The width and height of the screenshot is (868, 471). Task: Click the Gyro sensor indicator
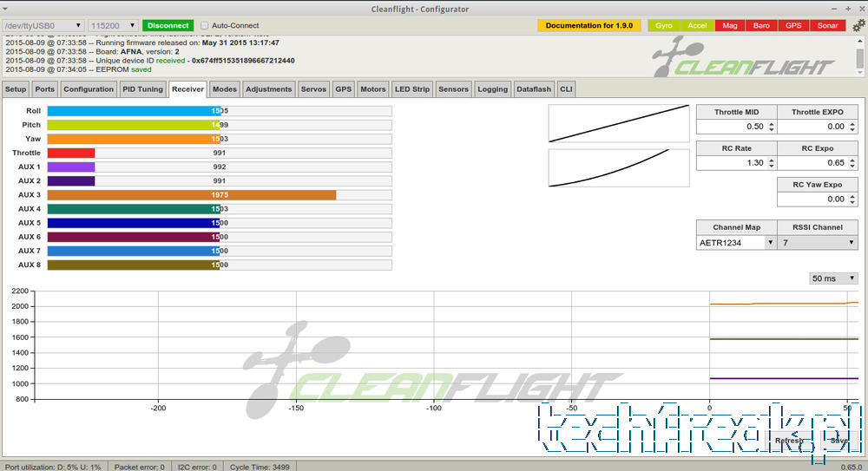pyautogui.click(x=664, y=25)
